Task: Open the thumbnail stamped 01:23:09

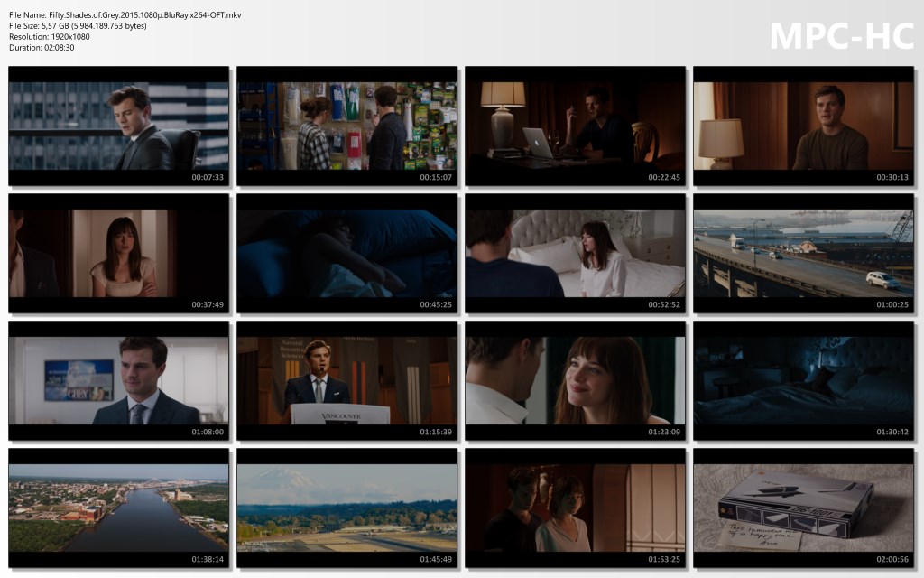Action: pyautogui.click(x=575, y=381)
